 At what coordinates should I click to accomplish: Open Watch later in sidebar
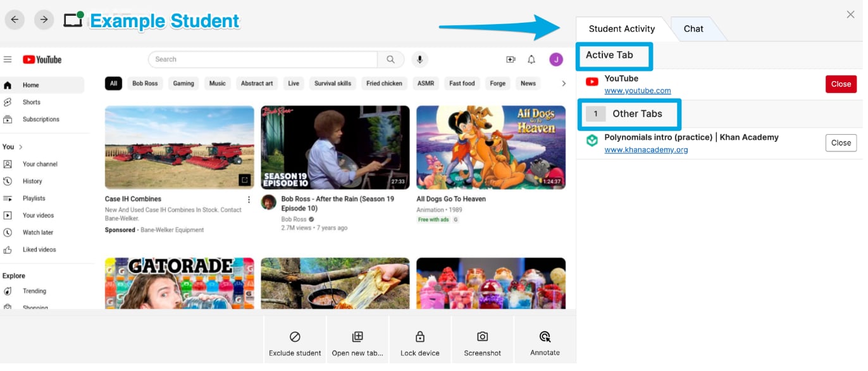(x=42, y=232)
